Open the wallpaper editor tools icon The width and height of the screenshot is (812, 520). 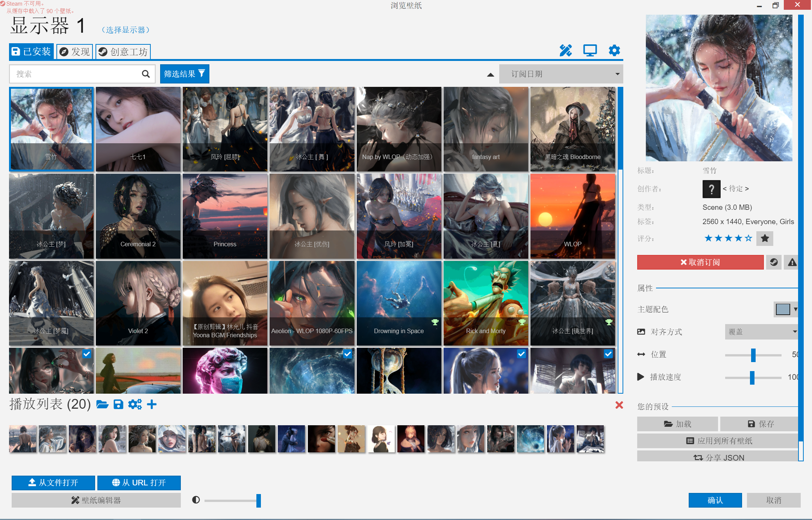(x=565, y=50)
